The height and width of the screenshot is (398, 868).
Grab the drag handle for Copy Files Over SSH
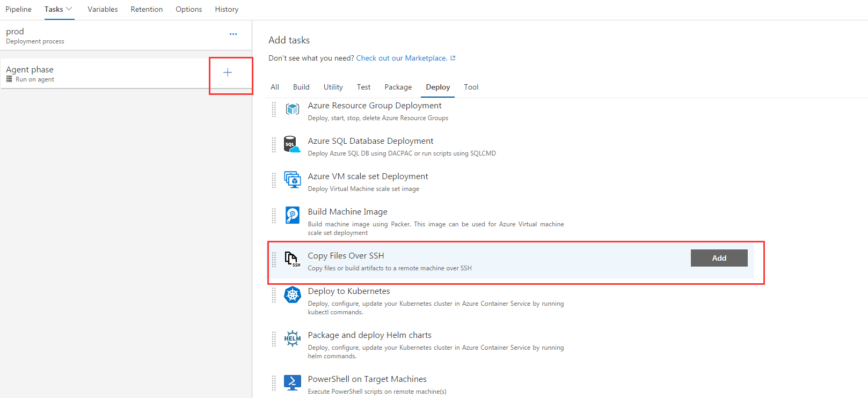274,260
